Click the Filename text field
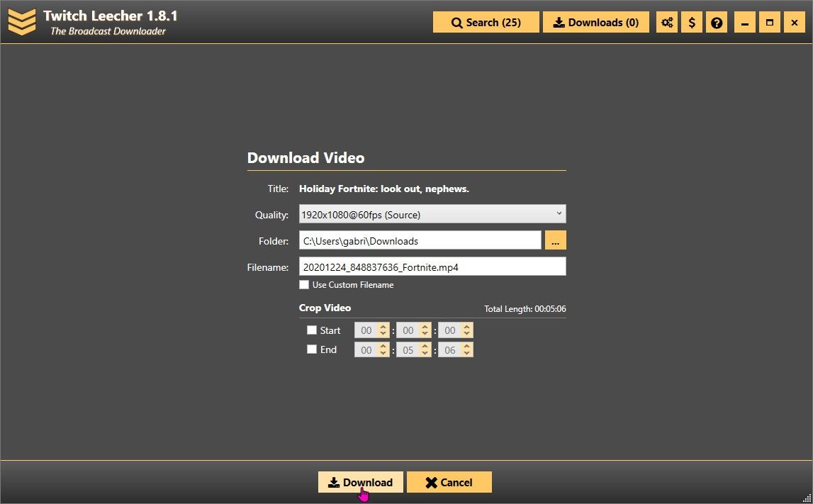This screenshot has width=813, height=504. tap(432, 267)
